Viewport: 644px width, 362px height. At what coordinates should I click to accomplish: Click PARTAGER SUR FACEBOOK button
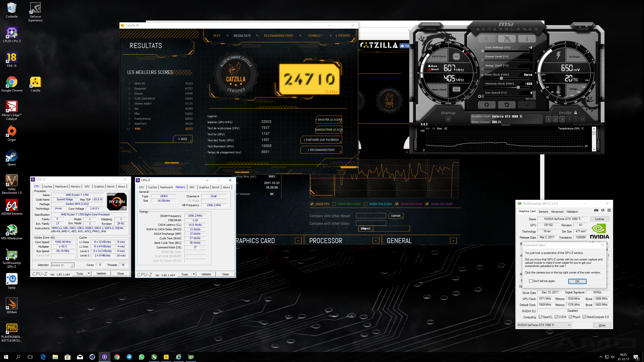point(321,140)
